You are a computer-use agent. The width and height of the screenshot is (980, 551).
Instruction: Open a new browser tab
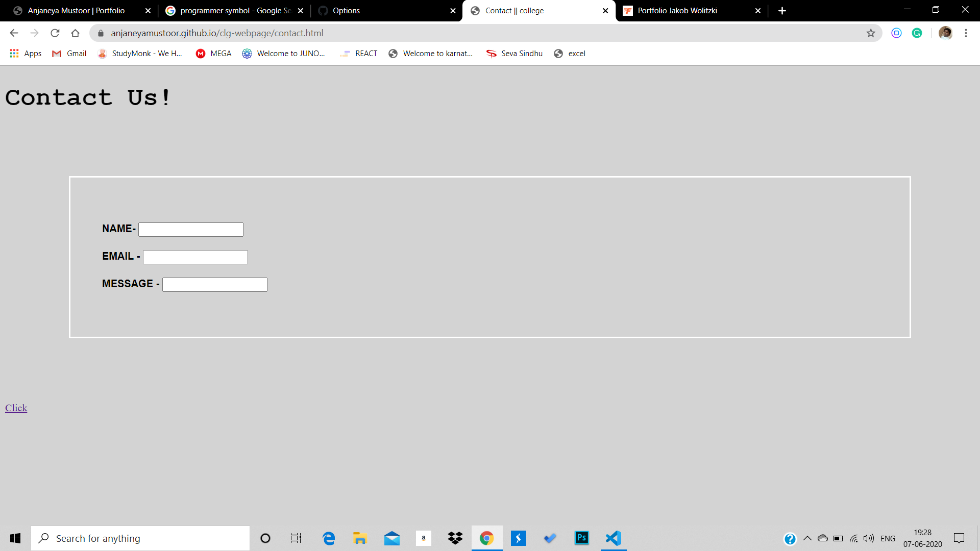click(x=782, y=11)
